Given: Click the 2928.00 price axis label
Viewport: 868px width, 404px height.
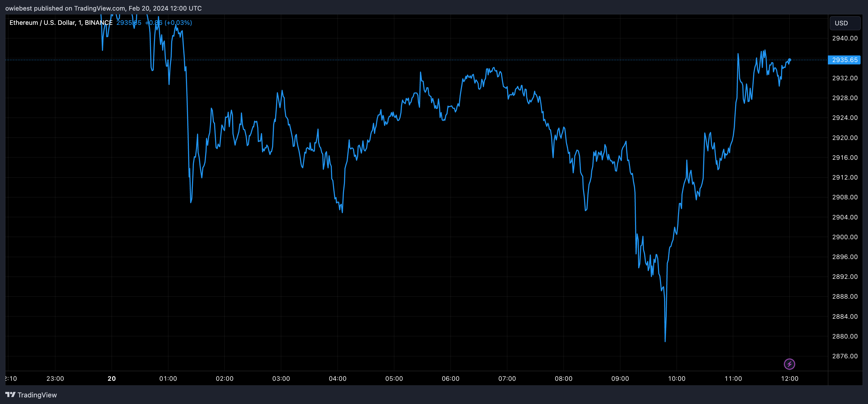Looking at the screenshot, I should click(x=845, y=98).
